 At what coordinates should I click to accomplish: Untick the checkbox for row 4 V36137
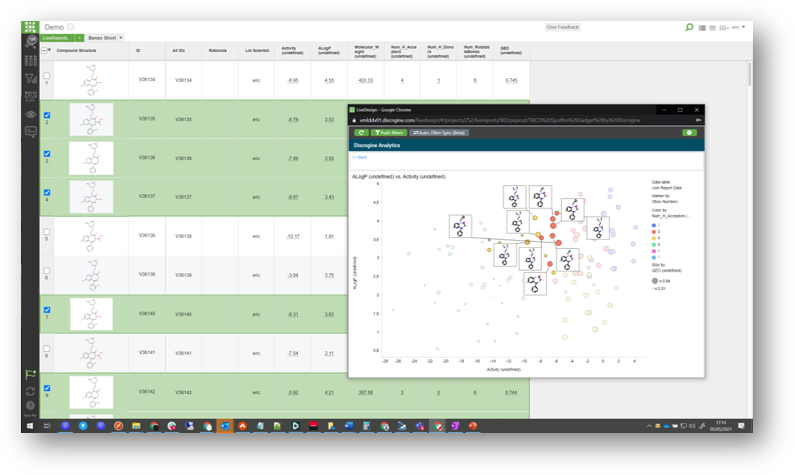tap(47, 192)
